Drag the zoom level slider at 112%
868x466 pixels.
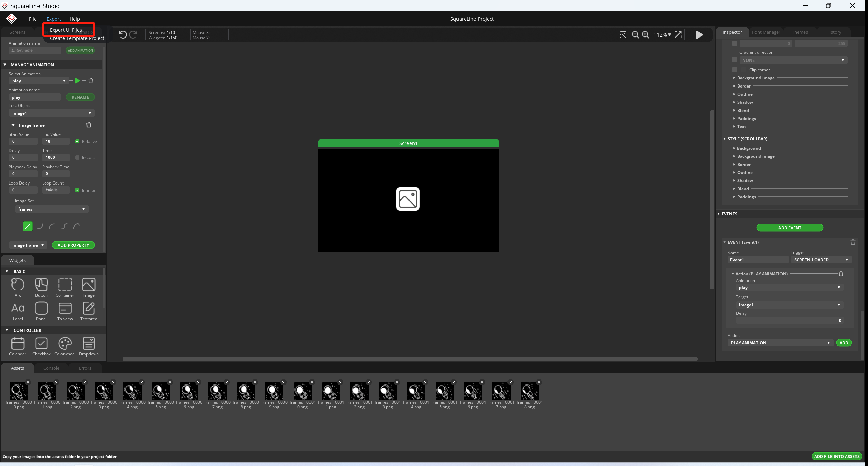point(662,34)
